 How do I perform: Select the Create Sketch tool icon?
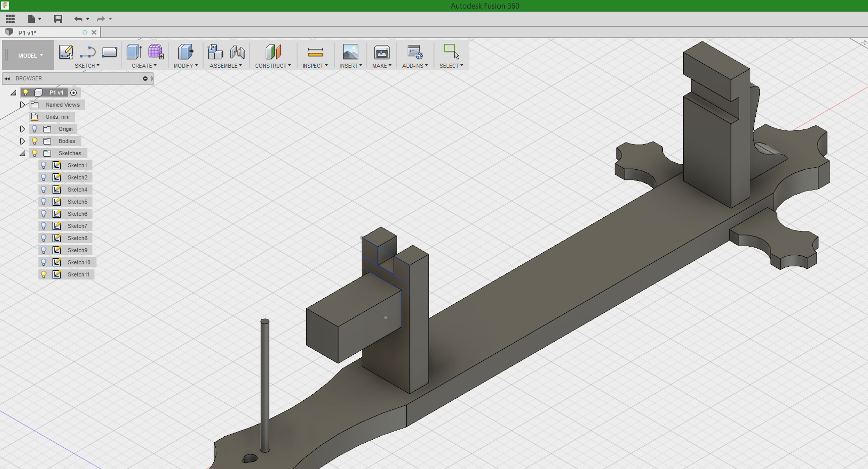[x=66, y=52]
